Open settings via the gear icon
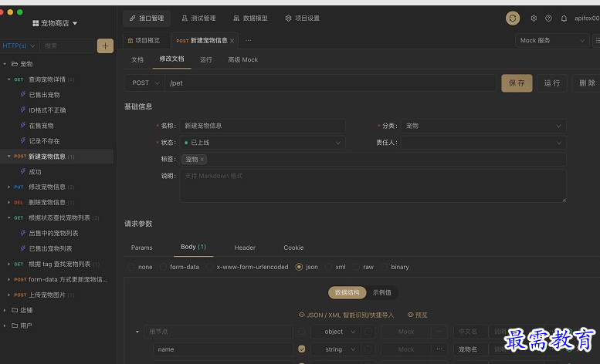The image size is (600, 364). (534, 18)
